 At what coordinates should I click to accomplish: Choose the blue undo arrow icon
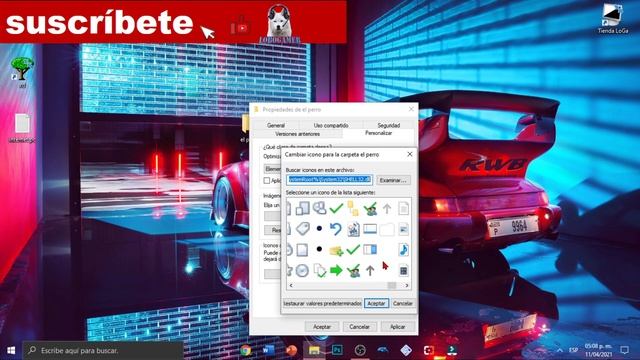336,229
